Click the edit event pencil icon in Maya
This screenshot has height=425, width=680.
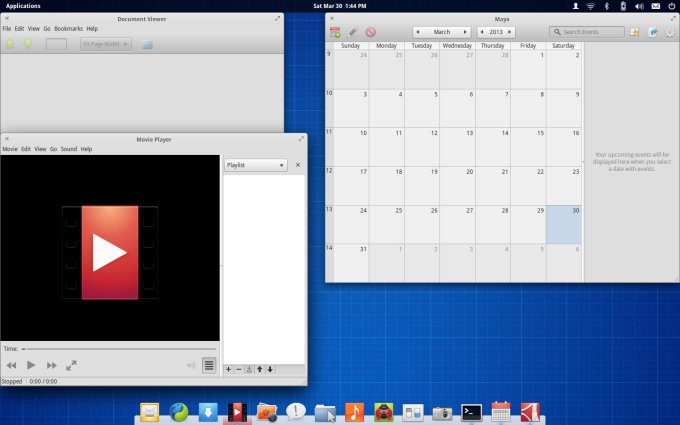pos(353,32)
